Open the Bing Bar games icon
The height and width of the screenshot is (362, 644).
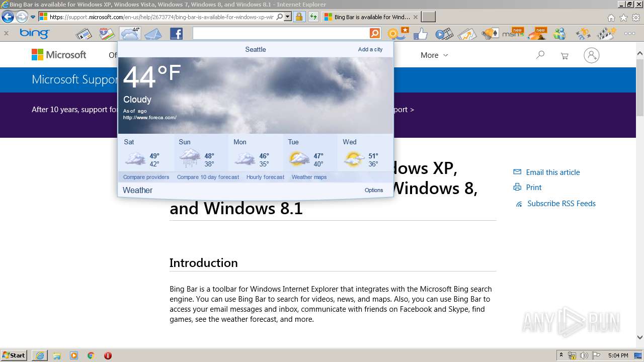click(490, 34)
